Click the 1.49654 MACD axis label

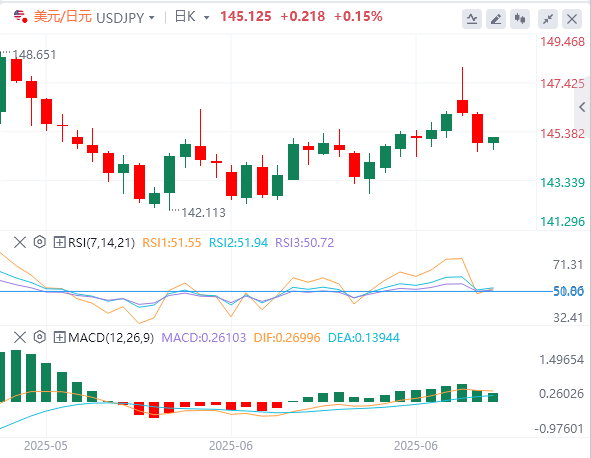point(562,360)
